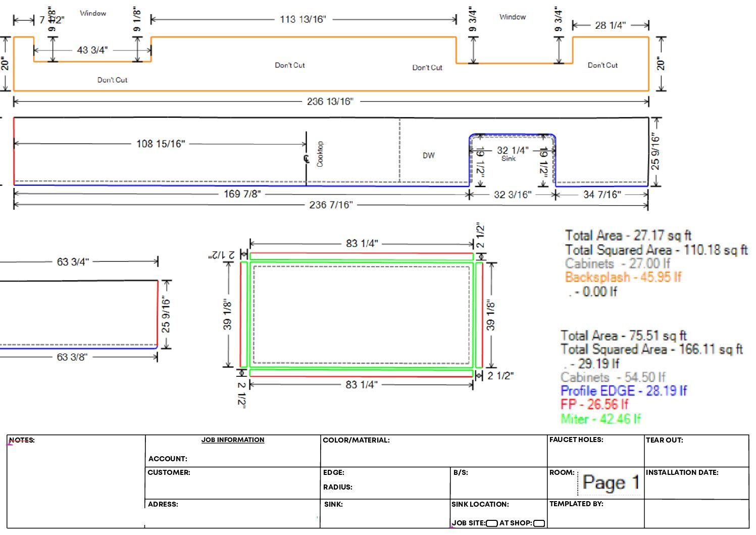This screenshot has width=756, height=535.
Task: Select the 32 1/4" sink width dimension
Action: click(x=513, y=150)
